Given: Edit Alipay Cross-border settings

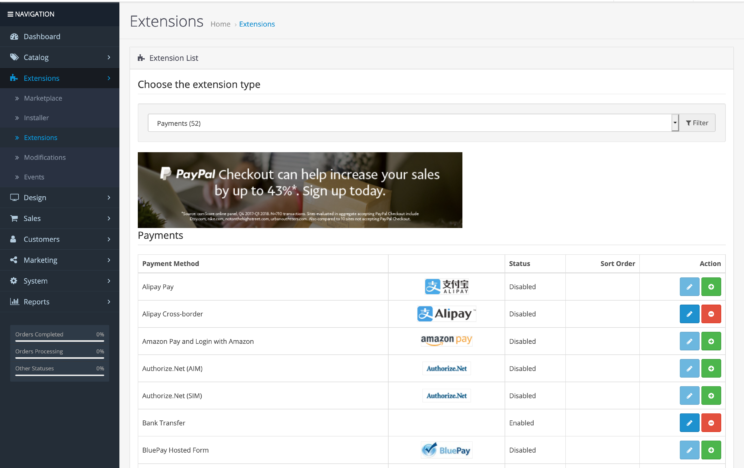Looking at the screenshot, I should [689, 314].
